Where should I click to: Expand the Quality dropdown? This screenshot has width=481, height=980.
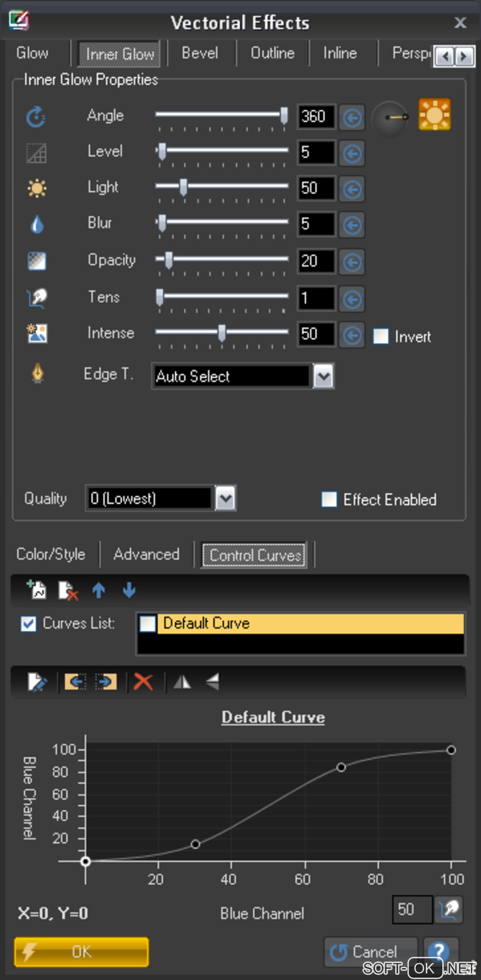tap(225, 498)
